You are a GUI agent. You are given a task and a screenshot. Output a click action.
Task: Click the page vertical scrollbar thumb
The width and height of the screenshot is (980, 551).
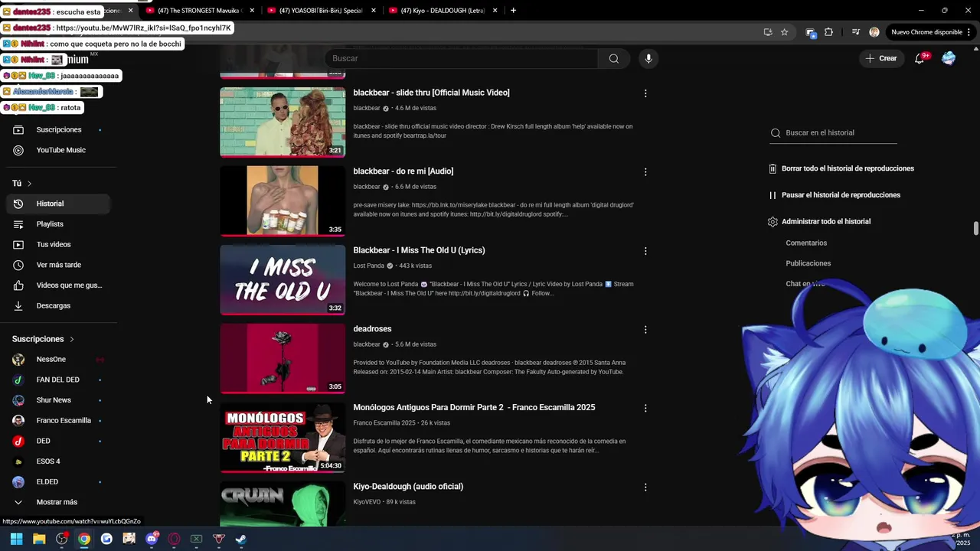975,229
